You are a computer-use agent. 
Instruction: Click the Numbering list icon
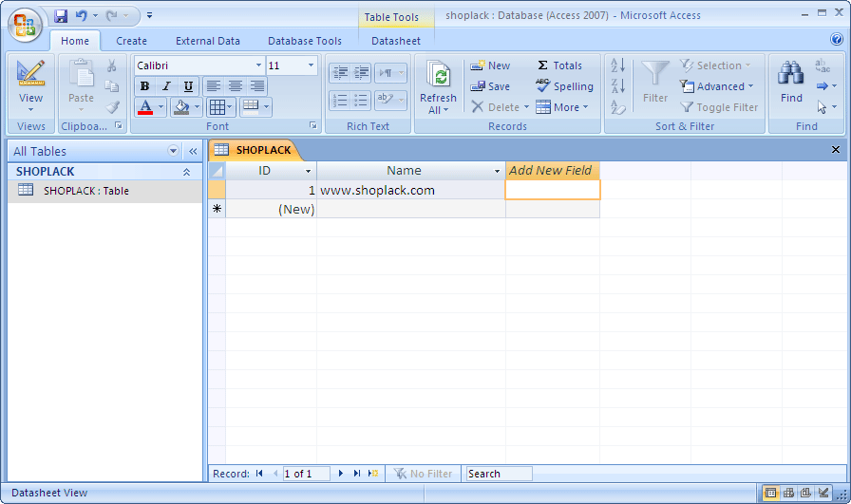340,101
